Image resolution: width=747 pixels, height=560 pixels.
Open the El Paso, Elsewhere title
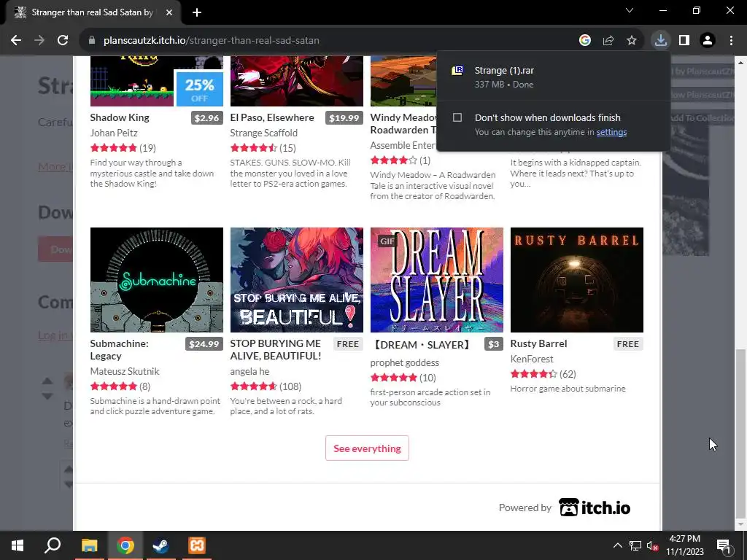point(272,117)
